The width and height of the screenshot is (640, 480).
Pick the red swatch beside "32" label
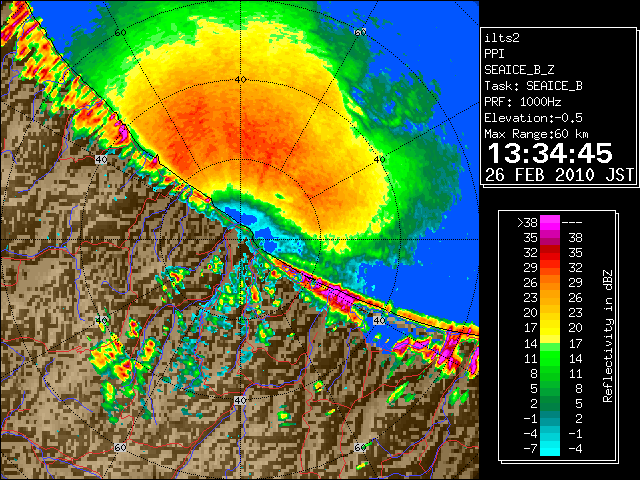(x=550, y=253)
